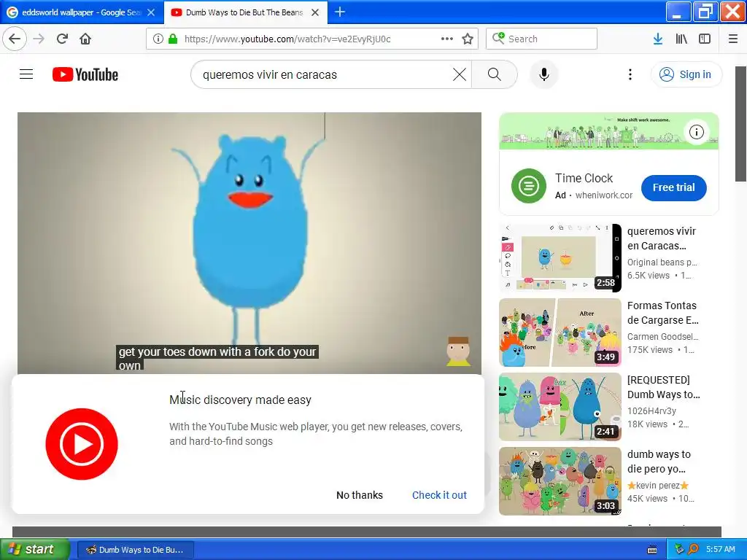Open the Windows start button
Screen dimensions: 747x560
tap(34, 549)
